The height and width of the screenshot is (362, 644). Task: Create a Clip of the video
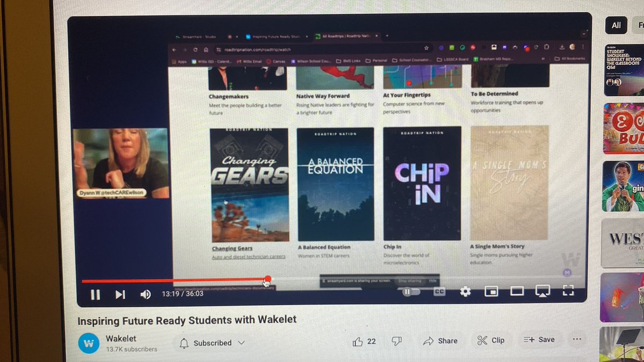[491, 340]
